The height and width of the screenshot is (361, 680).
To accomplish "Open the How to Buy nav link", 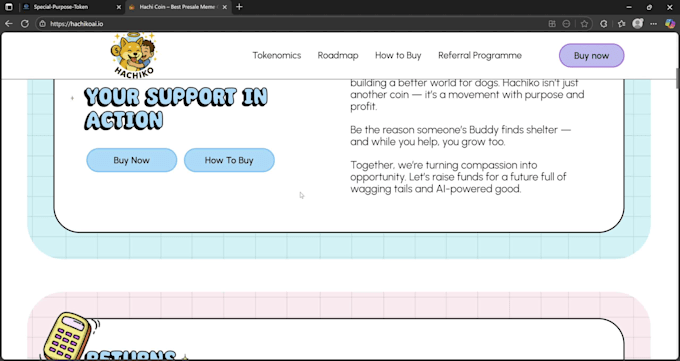I will [x=398, y=56].
